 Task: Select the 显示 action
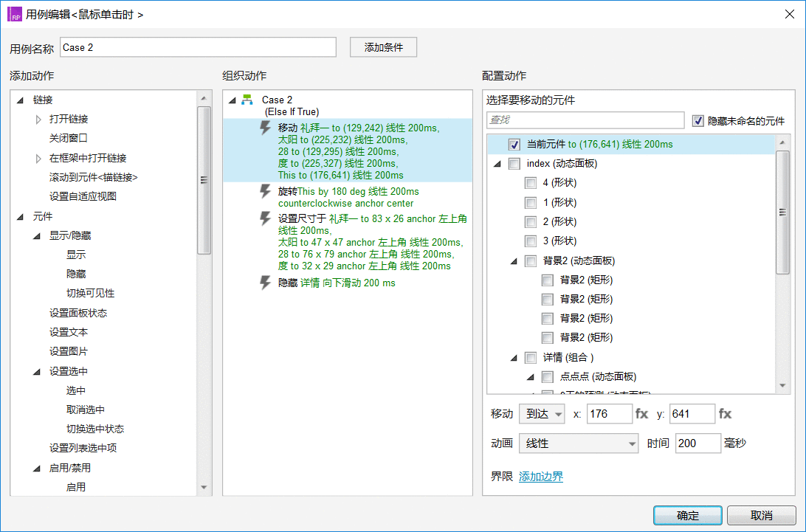click(x=76, y=255)
